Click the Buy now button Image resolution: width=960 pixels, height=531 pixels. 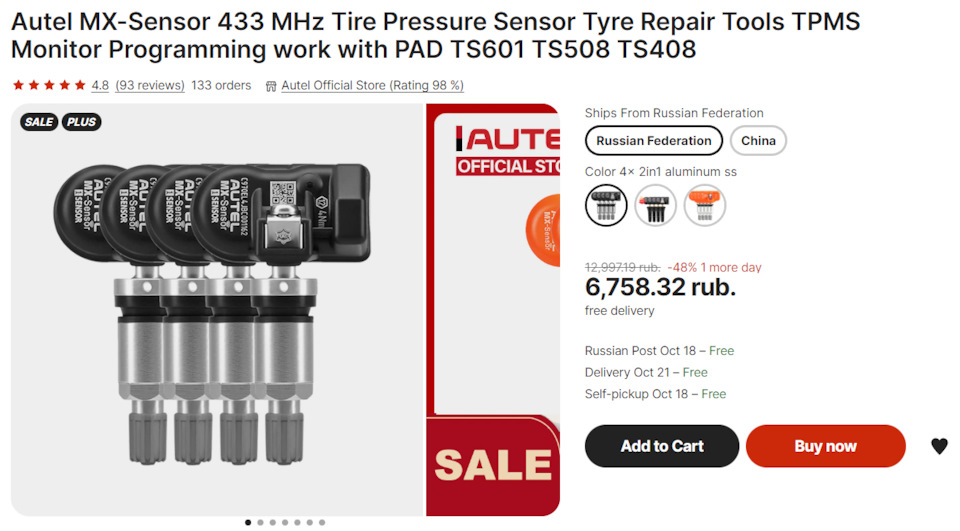point(825,446)
